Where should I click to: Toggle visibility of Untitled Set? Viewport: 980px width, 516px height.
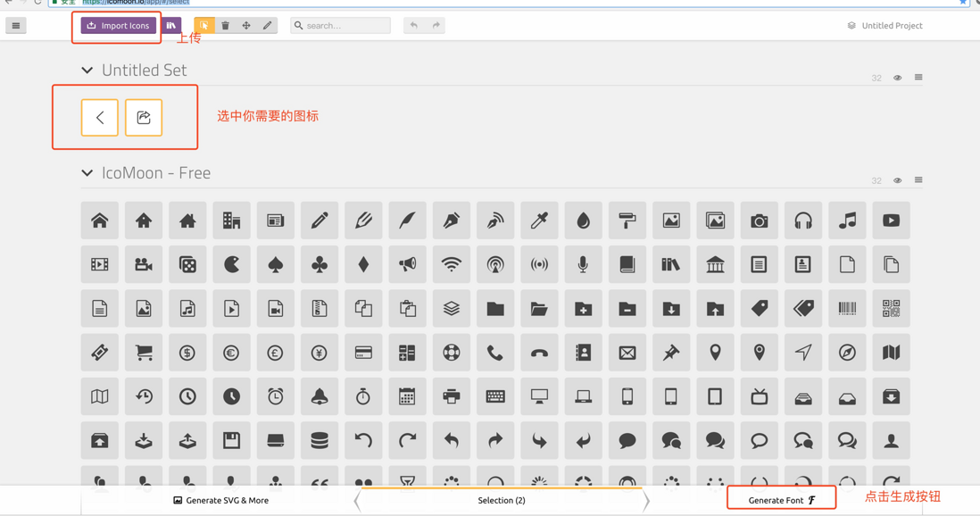pos(898,78)
